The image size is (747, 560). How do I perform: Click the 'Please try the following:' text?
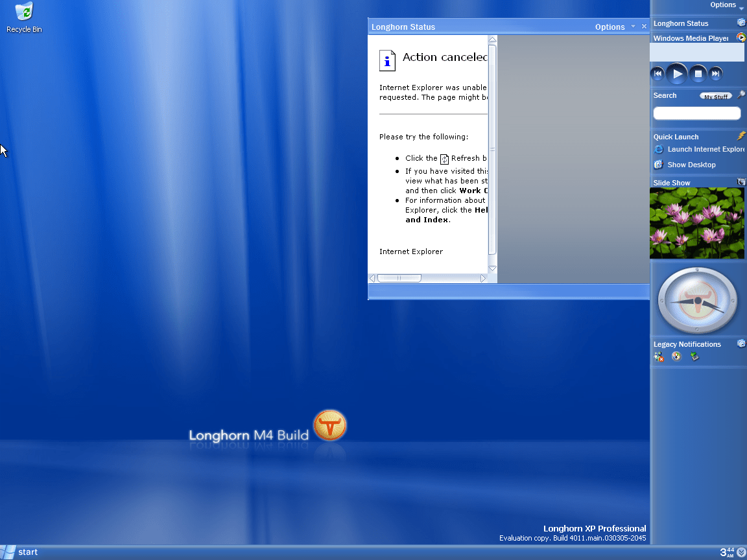pyautogui.click(x=423, y=137)
